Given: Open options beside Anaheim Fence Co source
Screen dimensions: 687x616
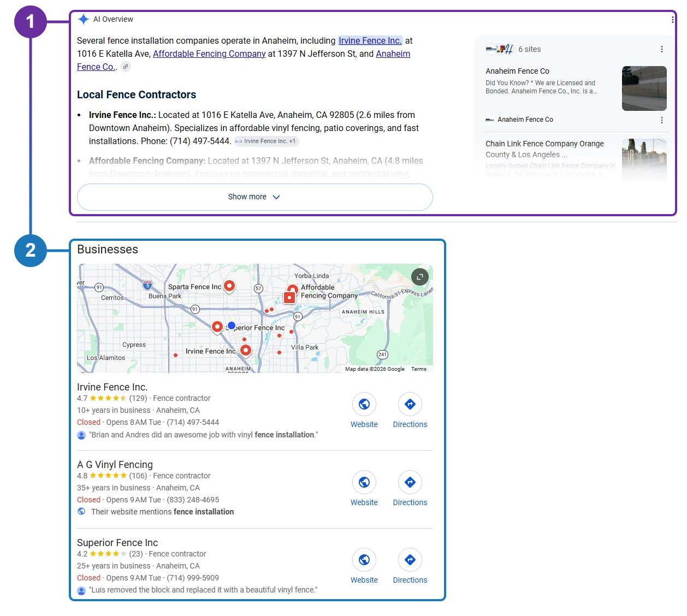Looking at the screenshot, I should (x=662, y=120).
